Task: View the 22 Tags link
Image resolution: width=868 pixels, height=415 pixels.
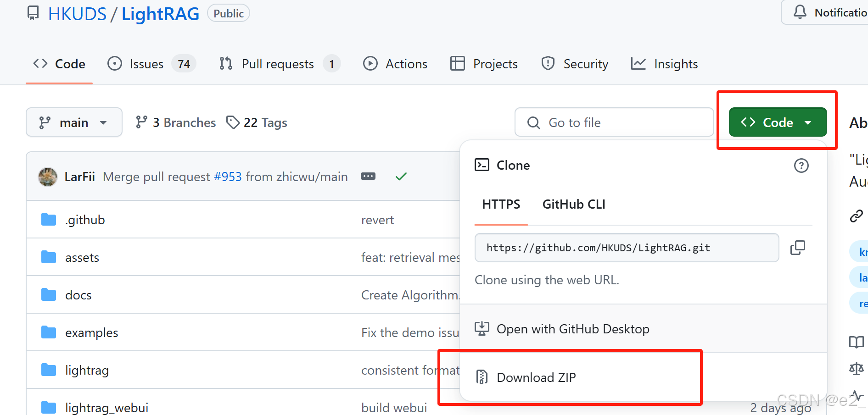Action: (x=257, y=122)
